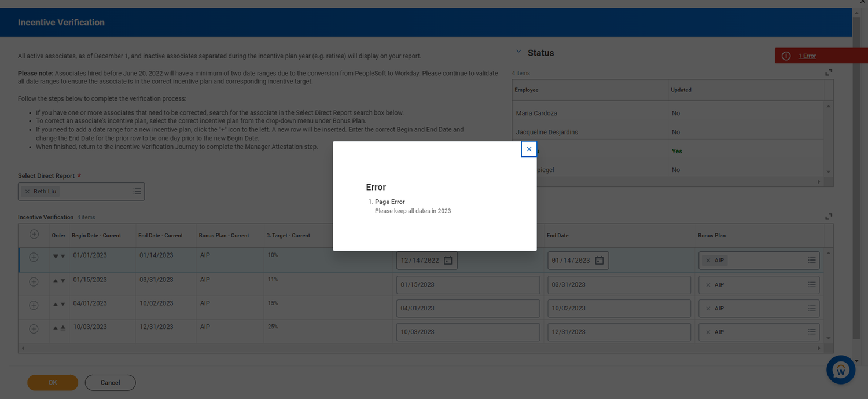Click the 01/15/2023 begin date input field

pos(468,284)
